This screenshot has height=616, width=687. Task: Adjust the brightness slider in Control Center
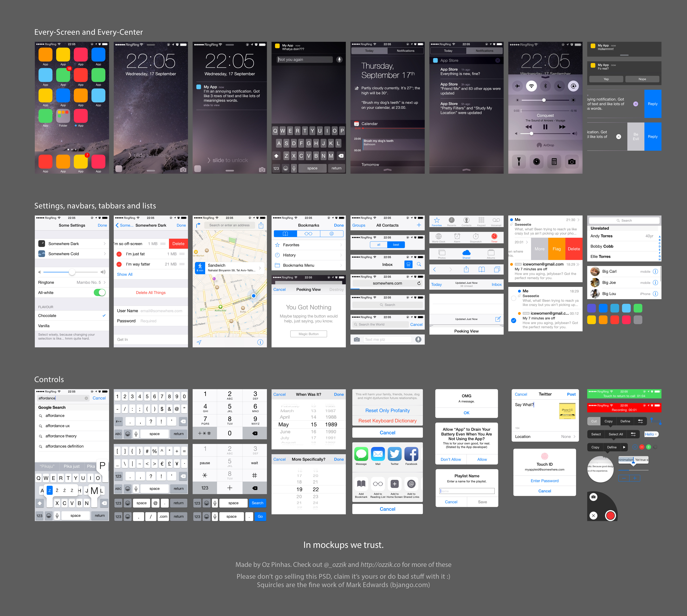[544, 100]
